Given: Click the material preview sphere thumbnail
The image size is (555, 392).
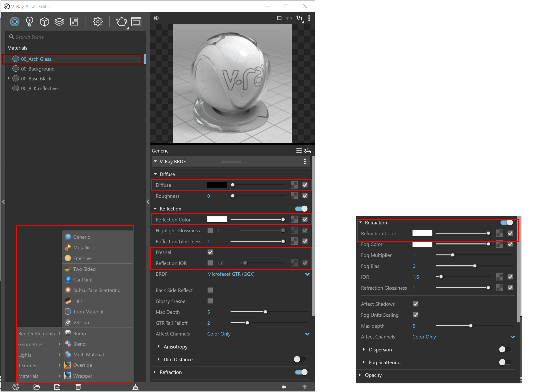Looking at the screenshot, I should coord(232,83).
